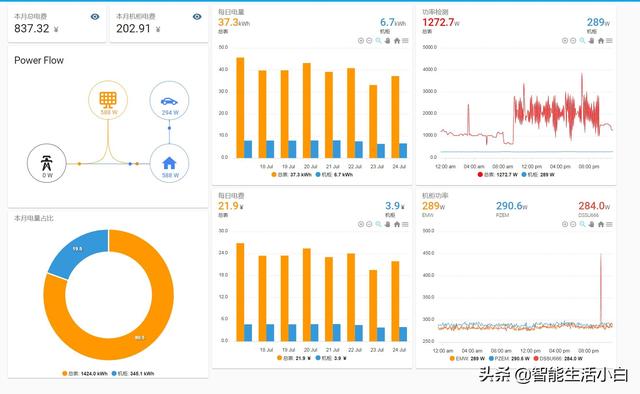This screenshot has width=640, height=394.
Task: Select magnifier zoom tool in 每日电量 chart
Action: click(x=378, y=41)
